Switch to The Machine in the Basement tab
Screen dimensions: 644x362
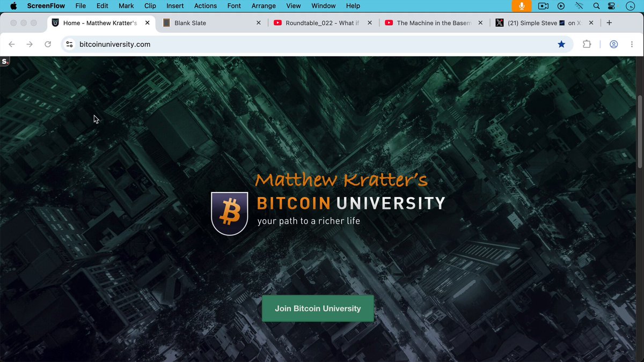[x=434, y=23]
